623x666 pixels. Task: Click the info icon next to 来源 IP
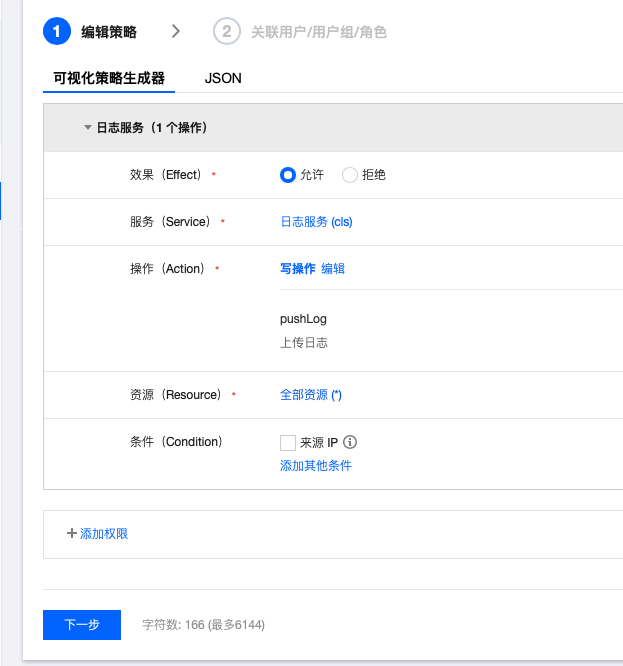tap(350, 442)
